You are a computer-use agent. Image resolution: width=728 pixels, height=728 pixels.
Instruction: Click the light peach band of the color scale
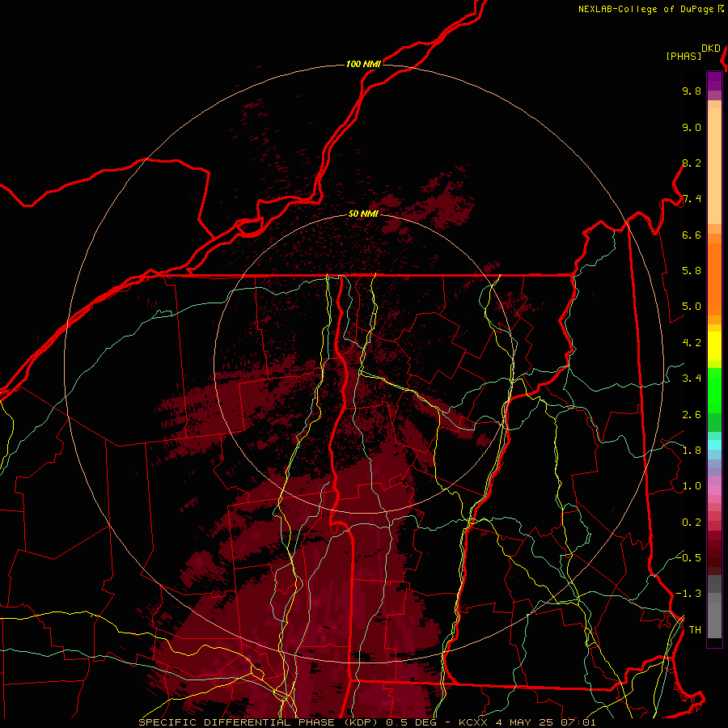tap(714, 166)
